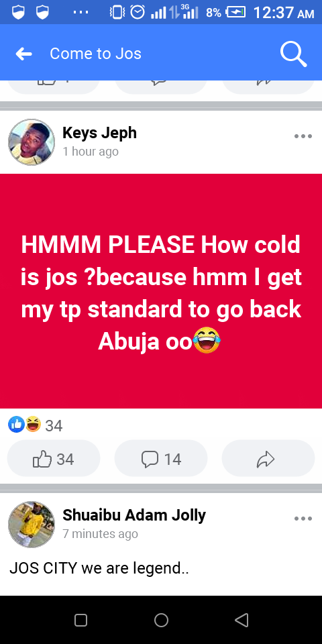The width and height of the screenshot is (322, 644).
Task: Tap the Android home circle button
Action: 161,620
